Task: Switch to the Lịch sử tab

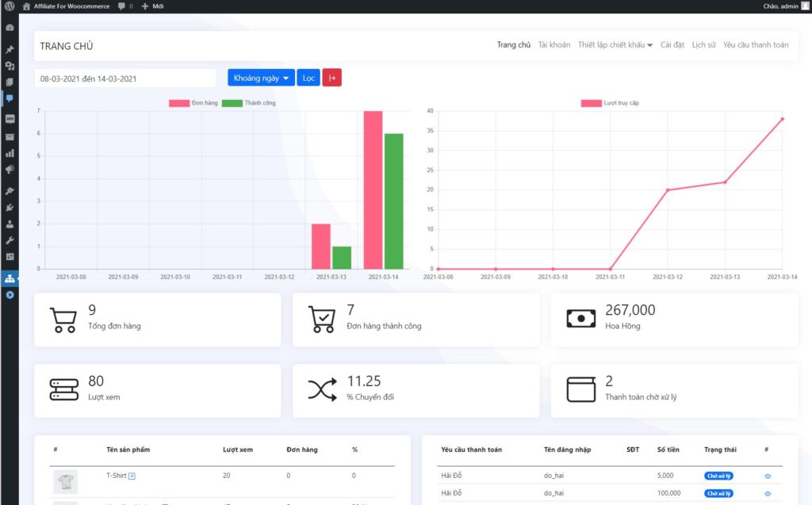Action: [703, 45]
